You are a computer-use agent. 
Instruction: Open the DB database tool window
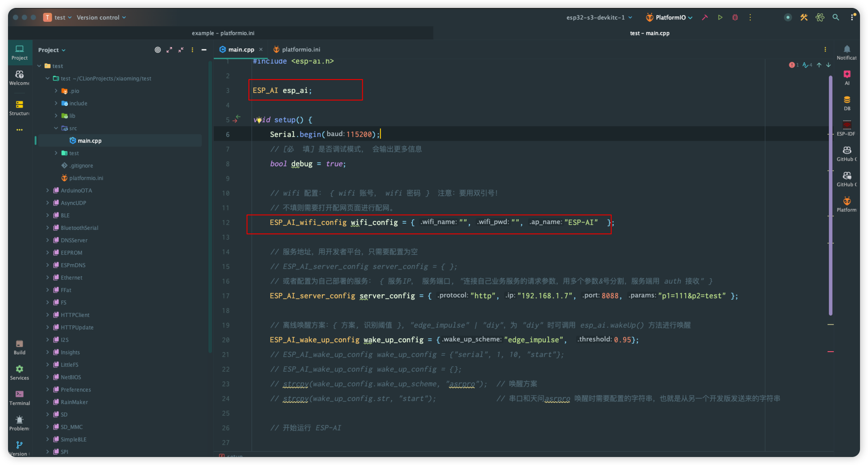tap(847, 102)
